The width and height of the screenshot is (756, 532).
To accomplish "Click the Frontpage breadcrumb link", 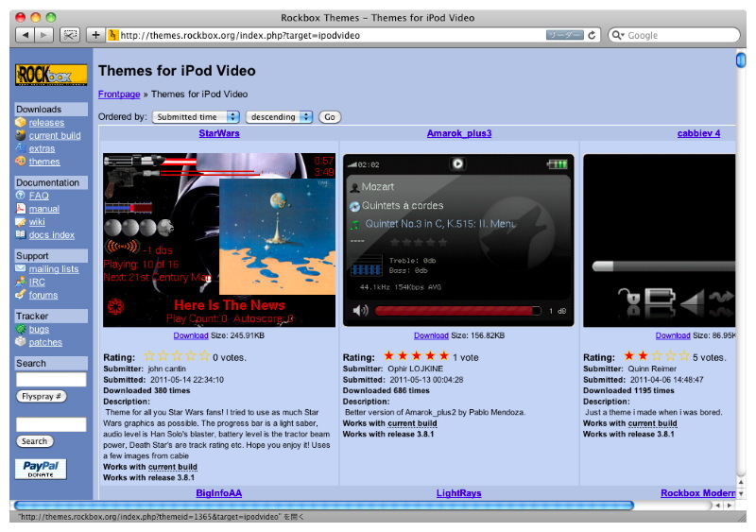I will point(119,94).
